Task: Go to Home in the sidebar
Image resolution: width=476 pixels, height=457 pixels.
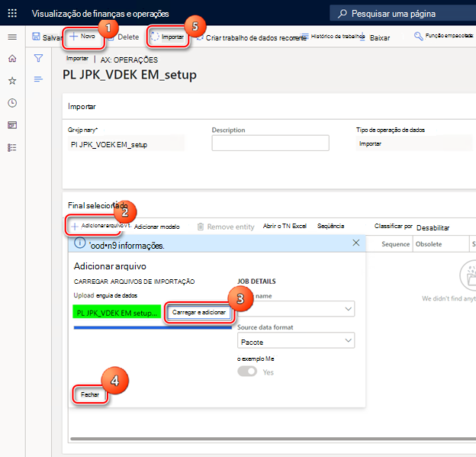Action: point(12,58)
